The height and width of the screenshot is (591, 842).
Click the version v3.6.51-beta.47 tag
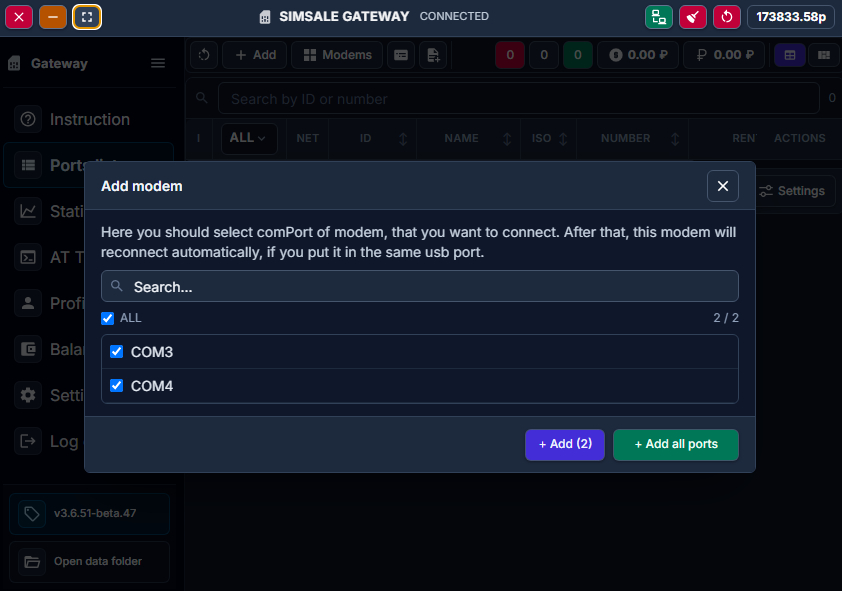89,514
